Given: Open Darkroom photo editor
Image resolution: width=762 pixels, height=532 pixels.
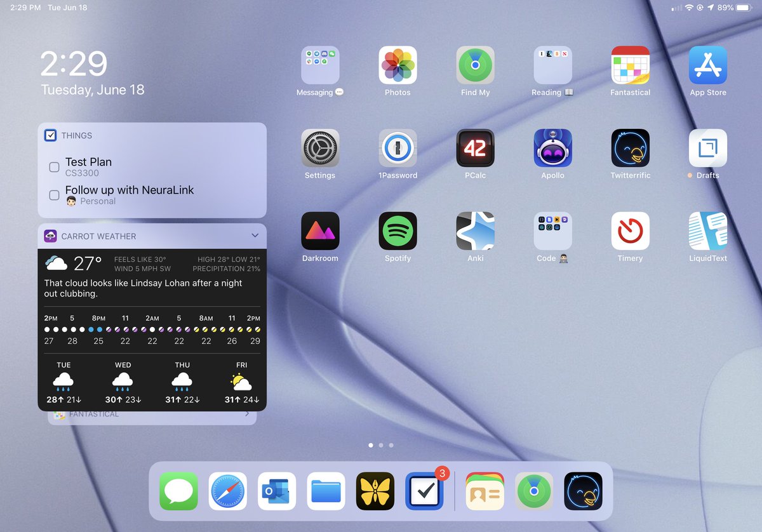Looking at the screenshot, I should click(x=320, y=231).
